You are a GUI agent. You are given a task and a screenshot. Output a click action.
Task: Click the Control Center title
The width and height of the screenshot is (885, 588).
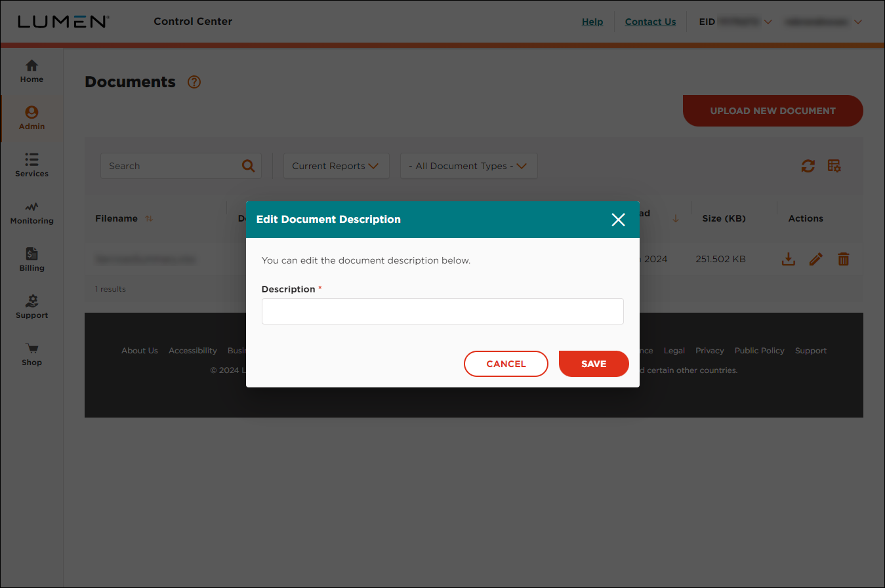tap(193, 22)
